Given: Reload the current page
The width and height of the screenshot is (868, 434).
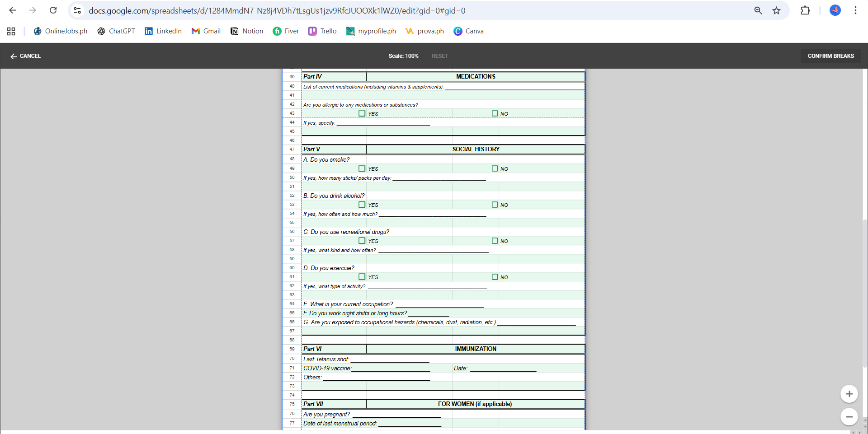Looking at the screenshot, I should [x=53, y=10].
